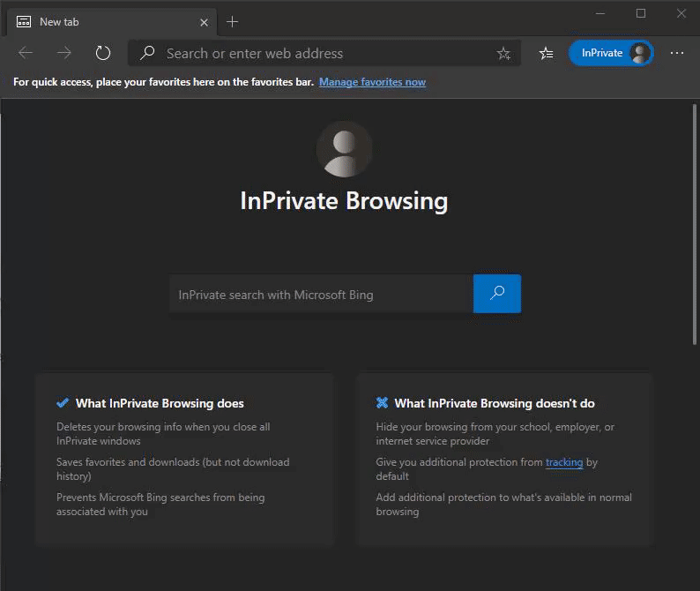Open a new tab with plus button
The height and width of the screenshot is (591, 700).
click(x=232, y=21)
